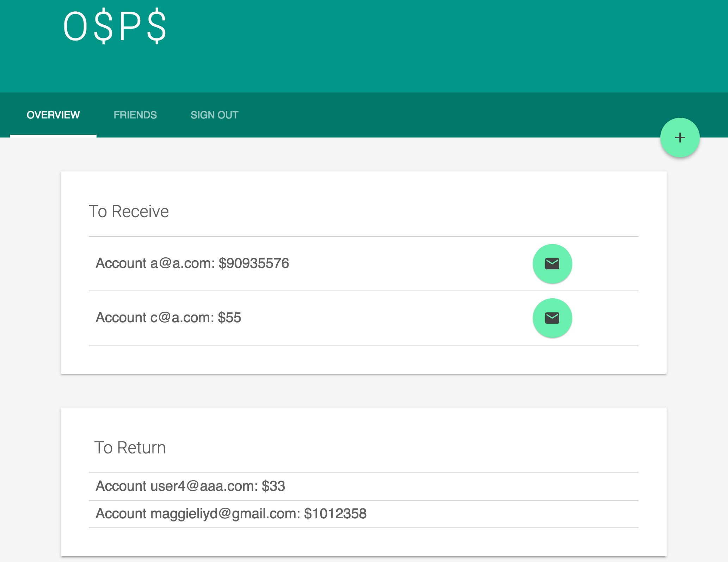728x562 pixels.
Task: Click the $33 amount for user4@aaa.com
Action: click(x=273, y=486)
